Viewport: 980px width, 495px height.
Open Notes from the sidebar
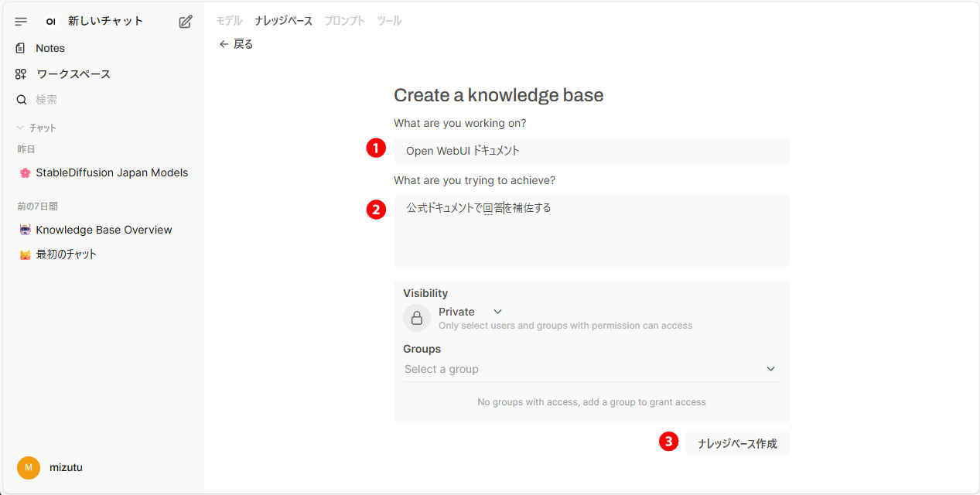pos(50,48)
